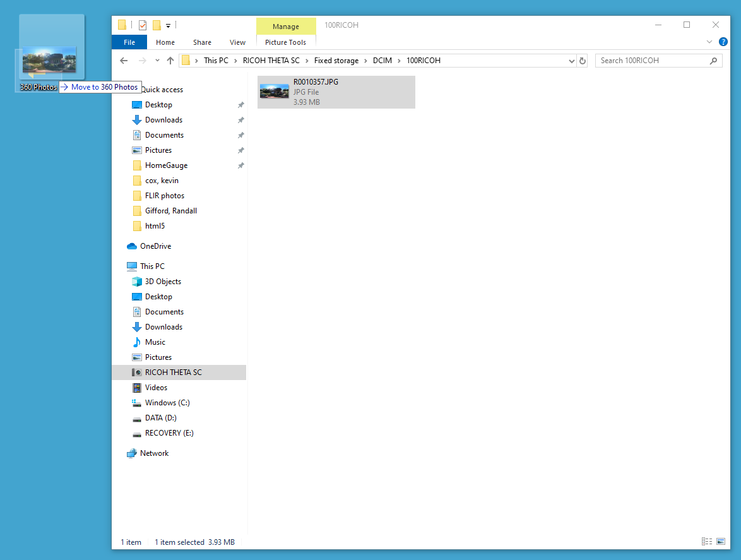Click the New folder icon in title bar
The image size is (741, 560).
(x=157, y=25)
